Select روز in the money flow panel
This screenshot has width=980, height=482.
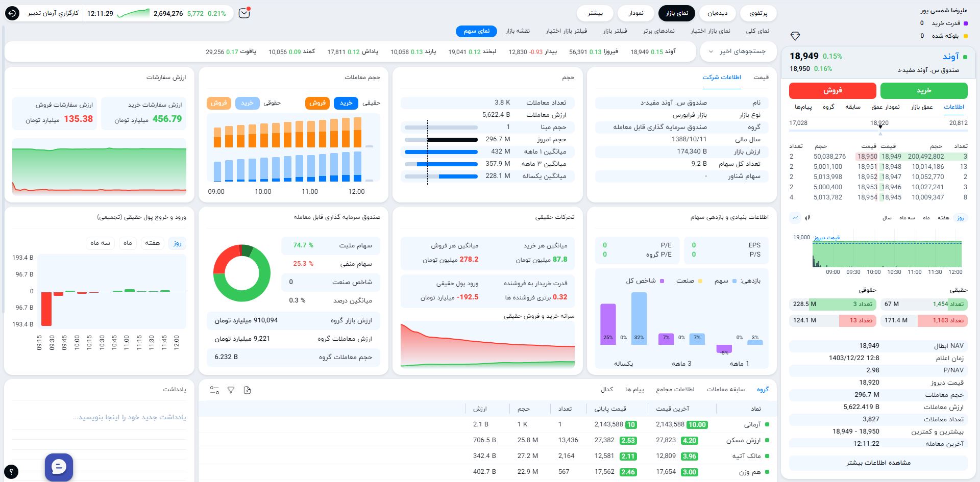click(x=177, y=243)
